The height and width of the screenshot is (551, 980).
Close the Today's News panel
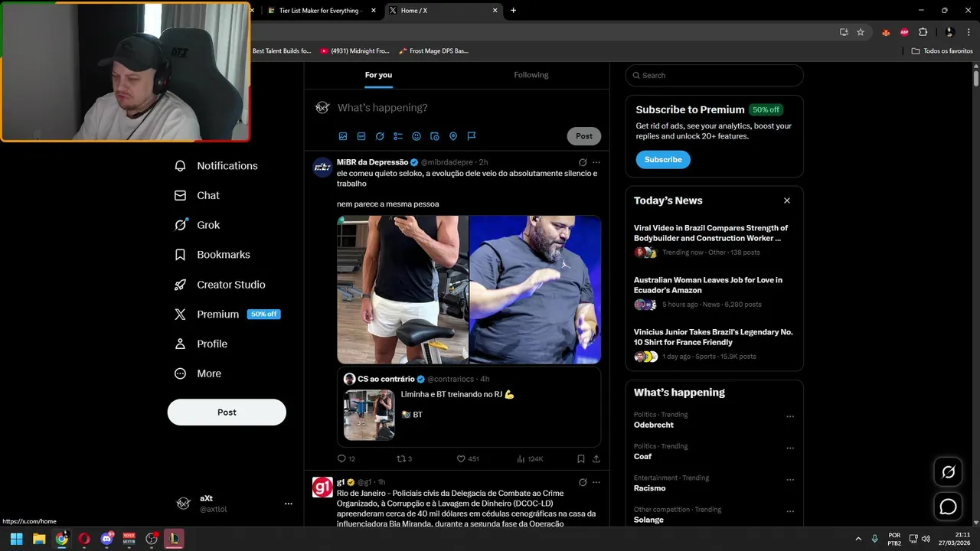787,201
